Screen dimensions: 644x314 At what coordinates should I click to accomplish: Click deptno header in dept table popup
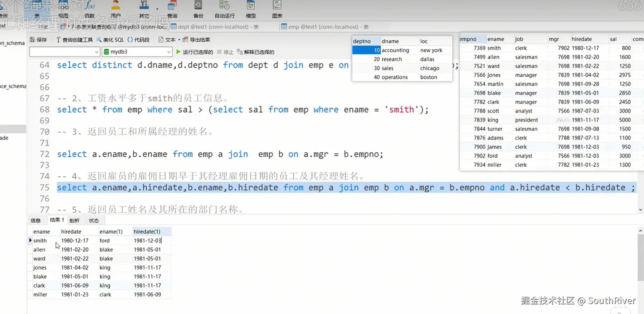366,41
